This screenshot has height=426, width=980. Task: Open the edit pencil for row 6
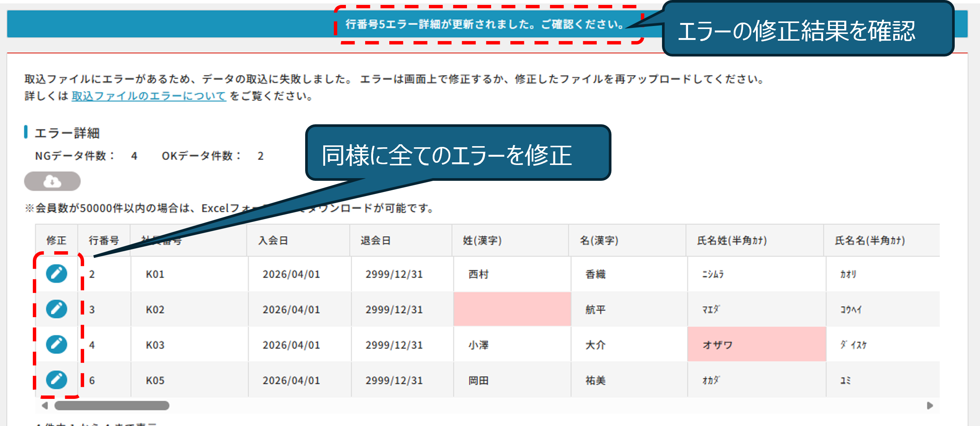tap(57, 380)
